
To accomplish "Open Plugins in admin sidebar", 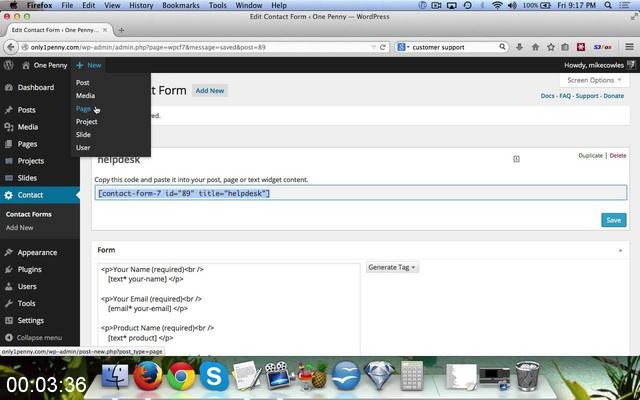I will (x=29, y=269).
